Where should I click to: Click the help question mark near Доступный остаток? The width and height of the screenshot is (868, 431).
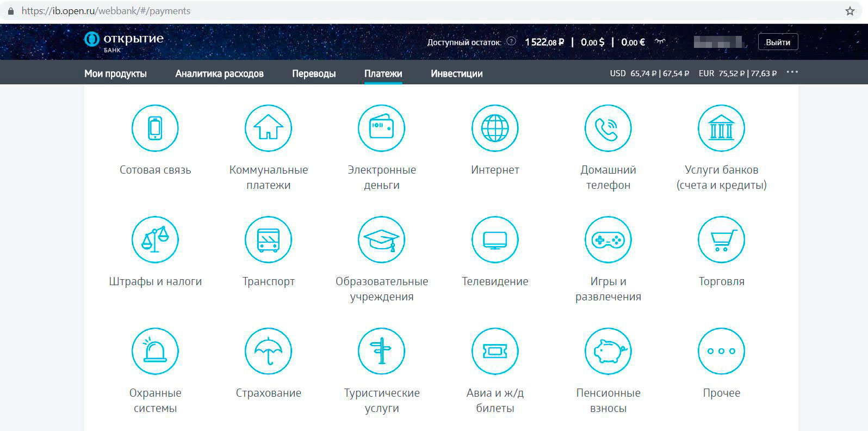point(511,41)
